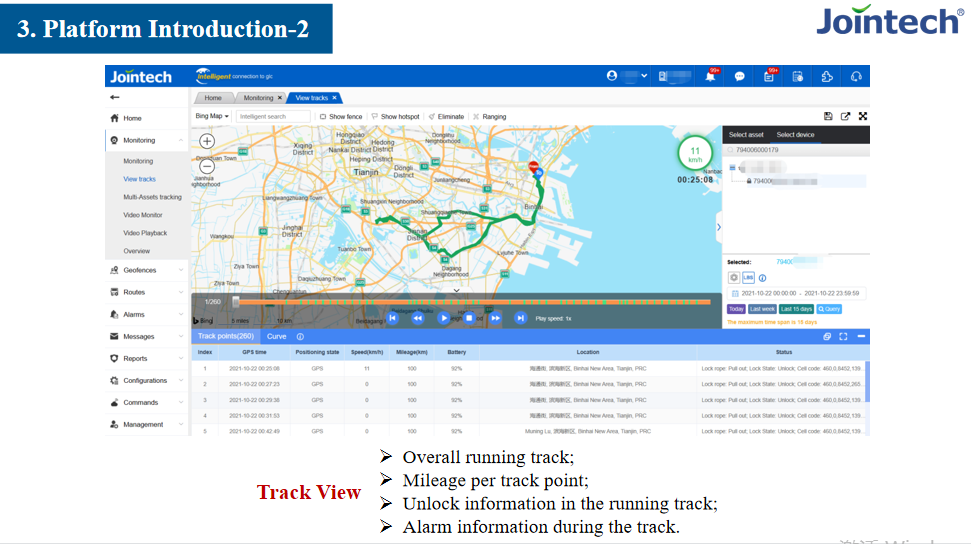
Task: Click the Last week button
Action: [x=762, y=309]
